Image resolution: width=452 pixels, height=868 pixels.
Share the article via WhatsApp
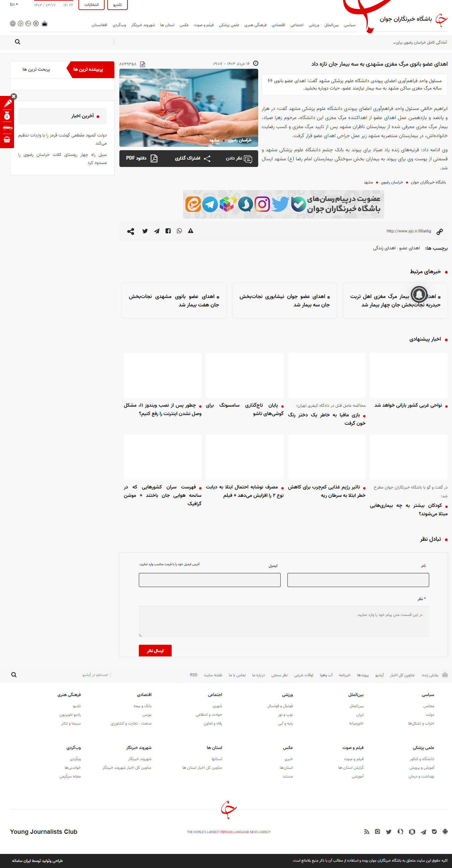[179, 231]
